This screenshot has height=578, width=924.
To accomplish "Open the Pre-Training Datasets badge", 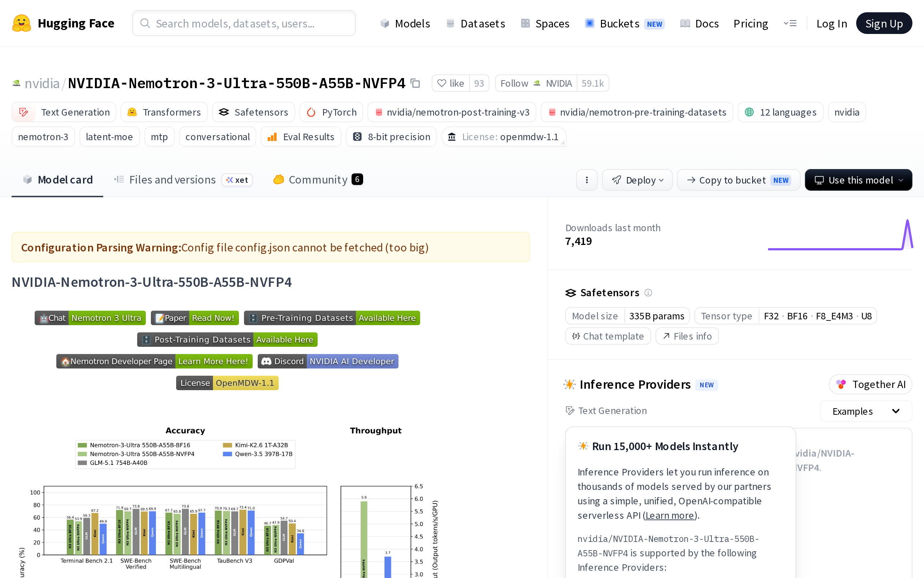I will (x=332, y=318).
